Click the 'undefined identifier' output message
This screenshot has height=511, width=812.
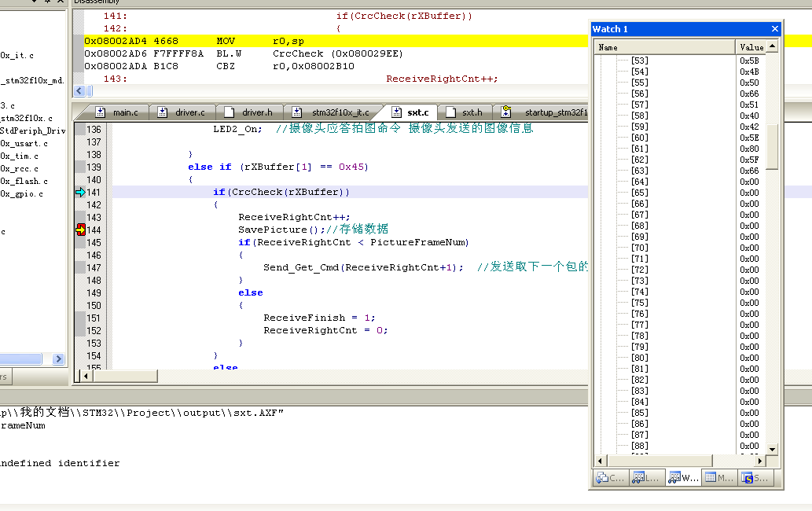point(60,463)
